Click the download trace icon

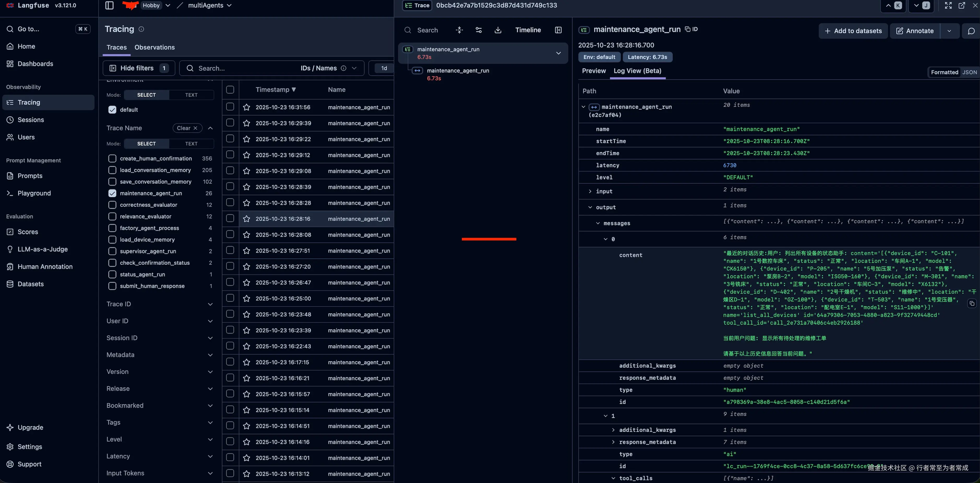[498, 30]
